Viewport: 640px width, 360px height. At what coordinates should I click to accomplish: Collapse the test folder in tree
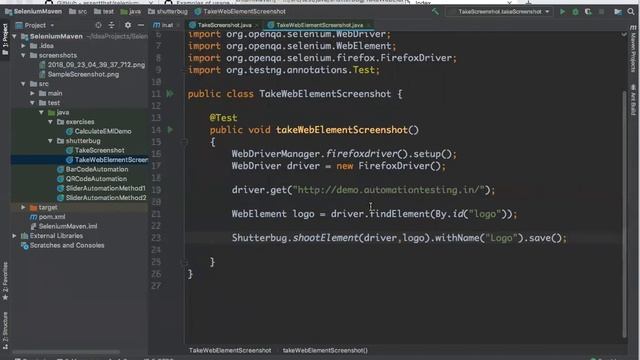[33, 103]
